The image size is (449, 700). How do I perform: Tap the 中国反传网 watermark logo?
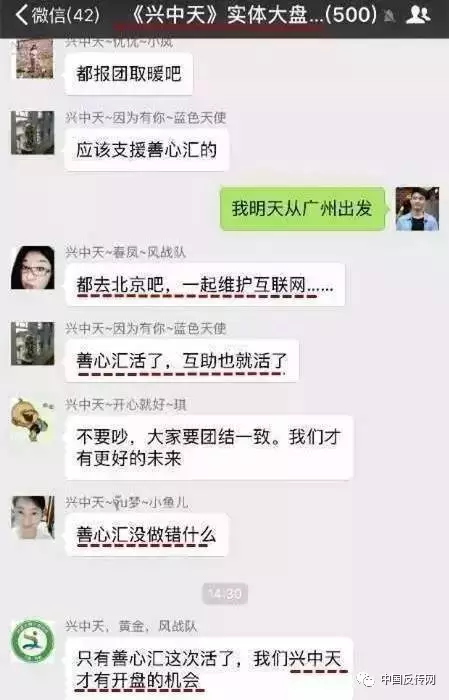click(395, 679)
